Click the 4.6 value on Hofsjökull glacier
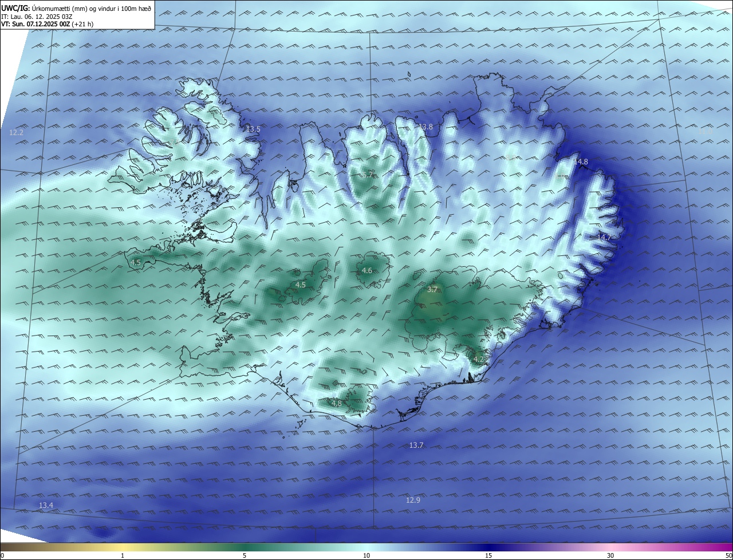 click(x=367, y=270)
